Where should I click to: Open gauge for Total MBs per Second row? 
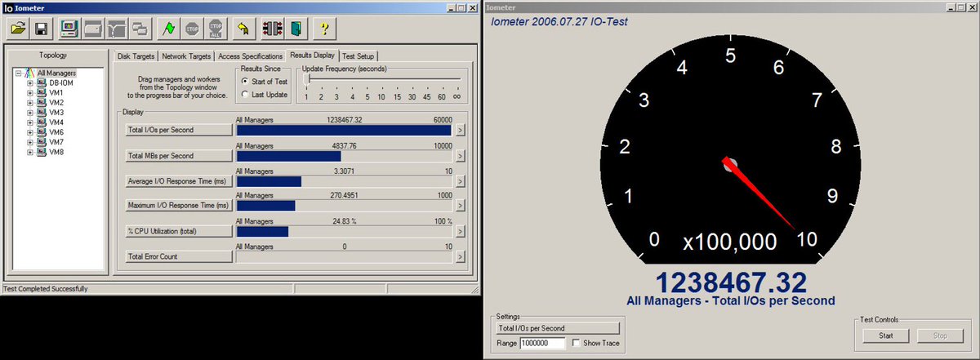pyautogui.click(x=460, y=155)
